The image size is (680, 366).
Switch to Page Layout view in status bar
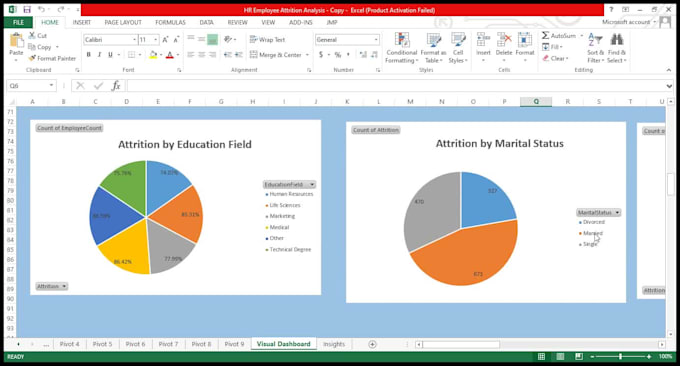[x=560, y=356]
